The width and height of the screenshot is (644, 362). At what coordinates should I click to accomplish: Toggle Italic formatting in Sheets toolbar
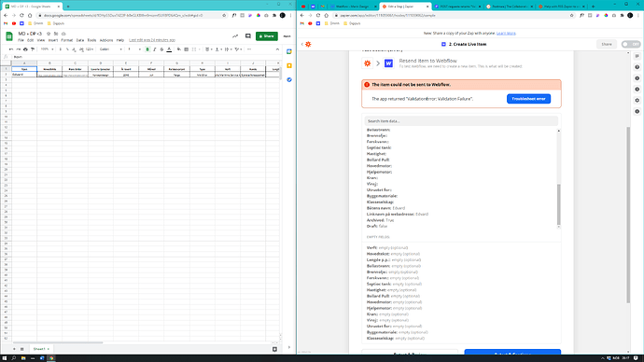pyautogui.click(x=154, y=49)
